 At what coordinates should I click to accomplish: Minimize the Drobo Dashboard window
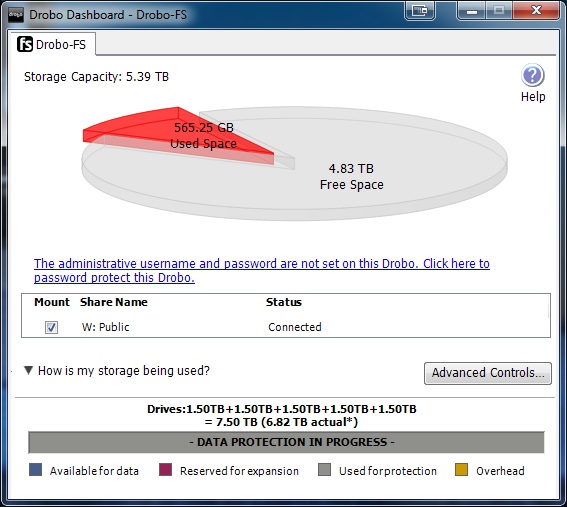tap(472, 11)
